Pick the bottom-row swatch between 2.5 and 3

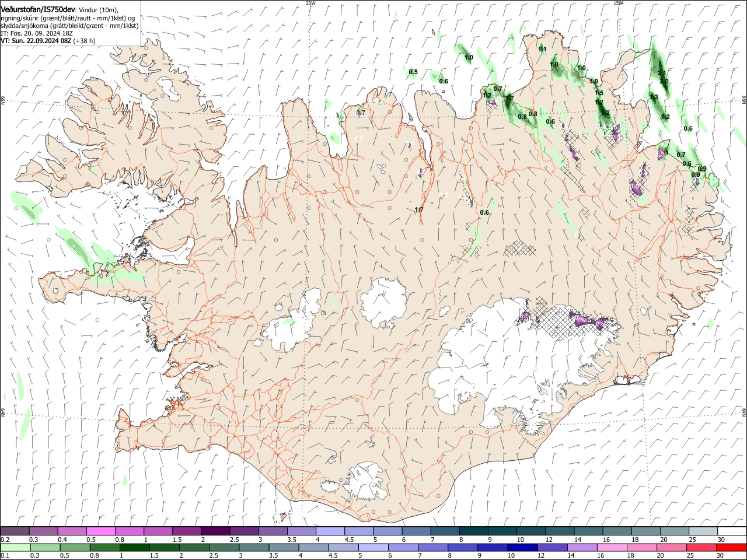[x=225, y=547]
